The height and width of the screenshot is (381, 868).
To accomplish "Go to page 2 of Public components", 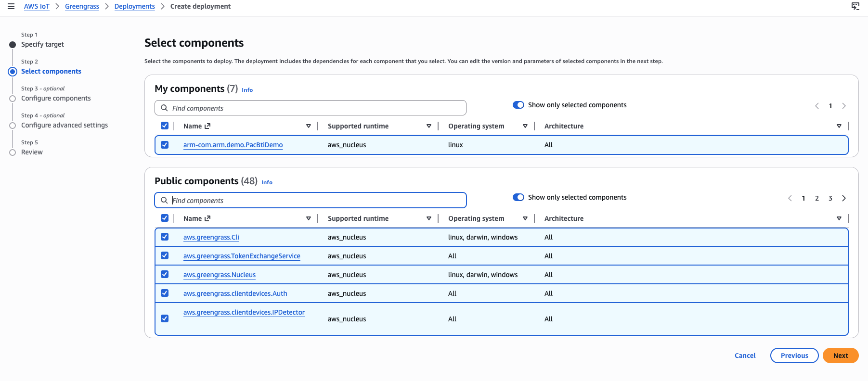I will pos(817,198).
